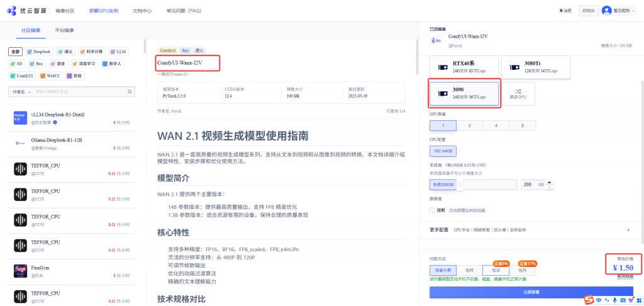Click selected image Wan logo icon
Screen dimensions: 644x306
point(436,41)
